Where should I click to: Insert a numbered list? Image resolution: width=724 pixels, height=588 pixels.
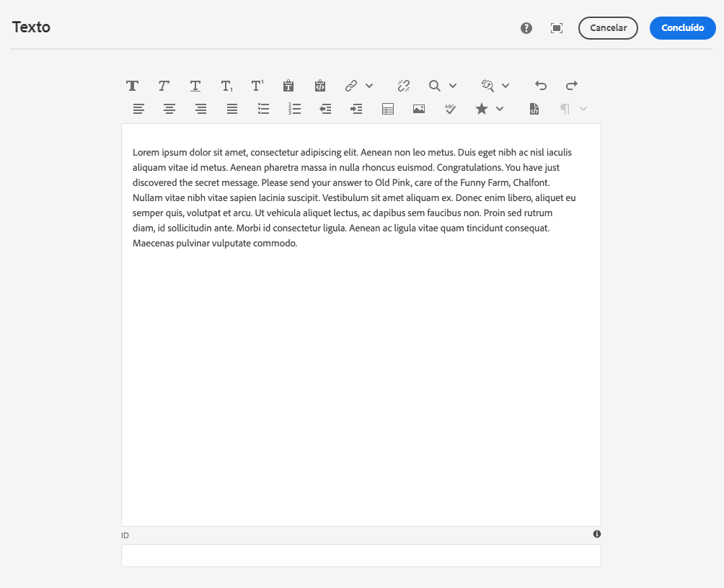coord(295,109)
